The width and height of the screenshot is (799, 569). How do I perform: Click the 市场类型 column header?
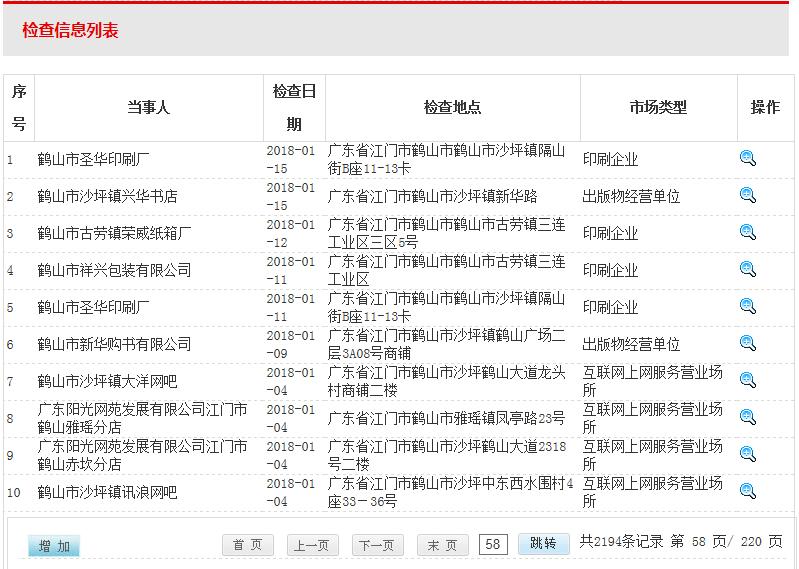pos(658,108)
